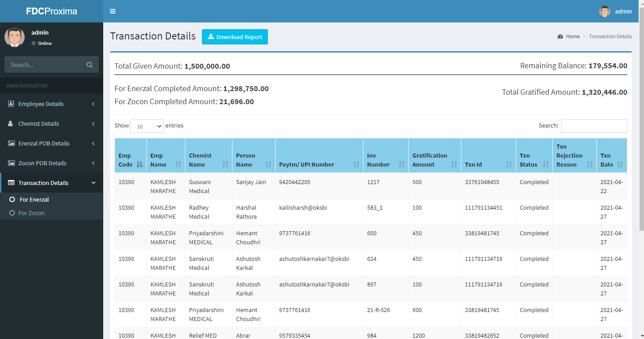Screen dimensions: 644x339
Task: Click the sidebar admin profile picture
Action: click(14, 37)
